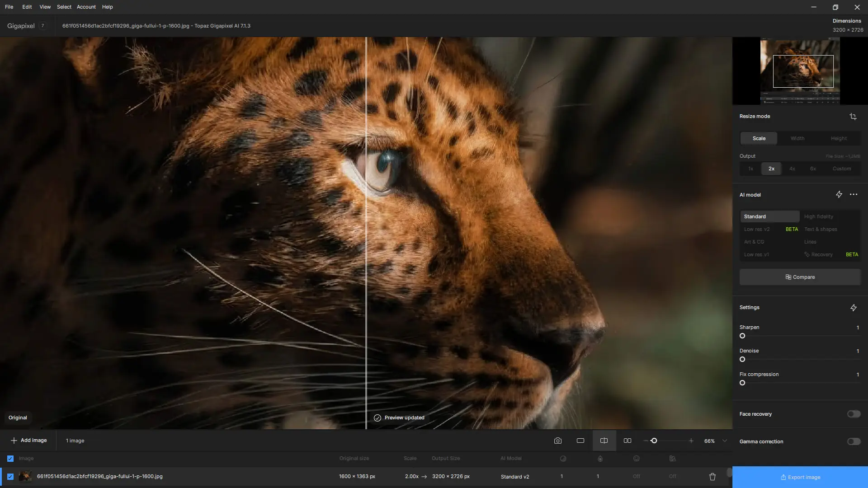Click the Compare button
The image size is (868, 488).
tap(800, 277)
